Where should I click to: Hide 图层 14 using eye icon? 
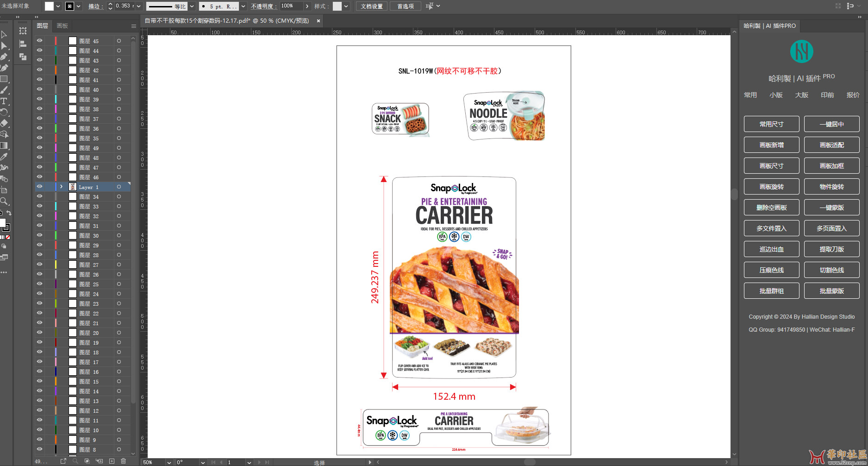(39, 391)
